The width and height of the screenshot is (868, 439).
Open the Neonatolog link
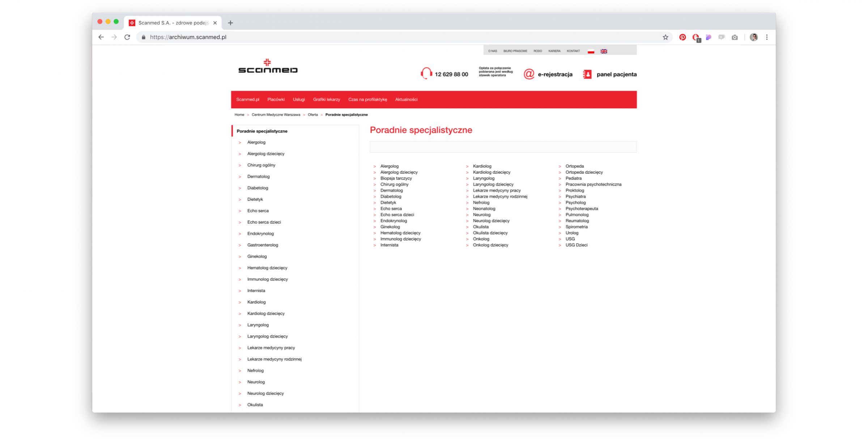tap(484, 209)
